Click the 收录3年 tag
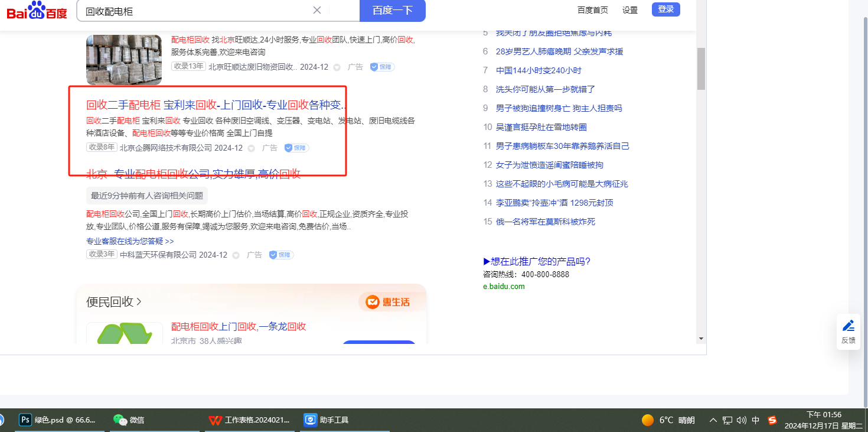 tap(102, 254)
